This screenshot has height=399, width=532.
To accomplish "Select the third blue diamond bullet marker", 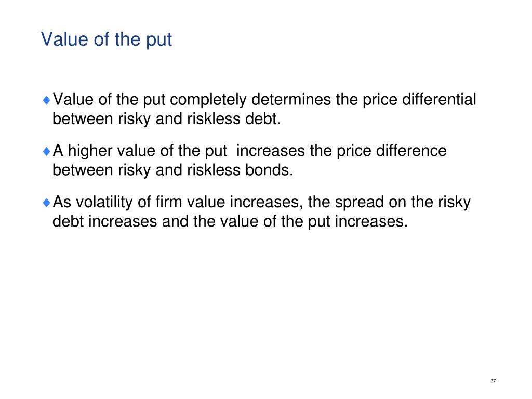I will pyautogui.click(x=46, y=203).
